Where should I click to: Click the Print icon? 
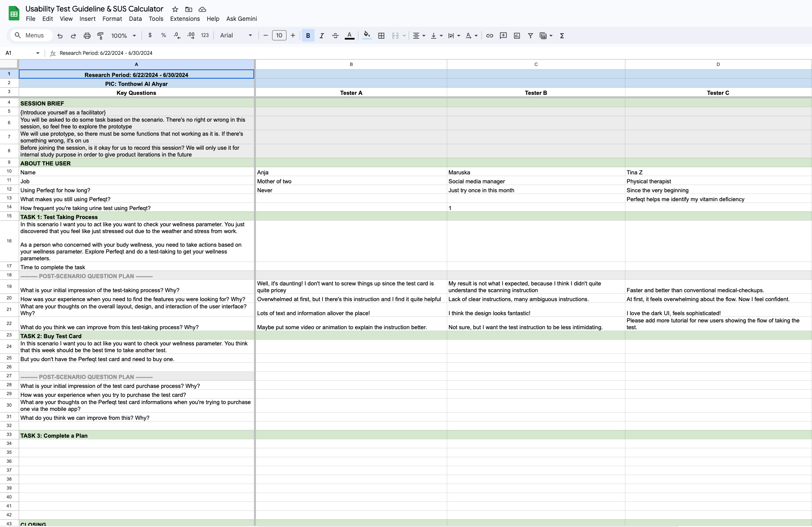[87, 36]
